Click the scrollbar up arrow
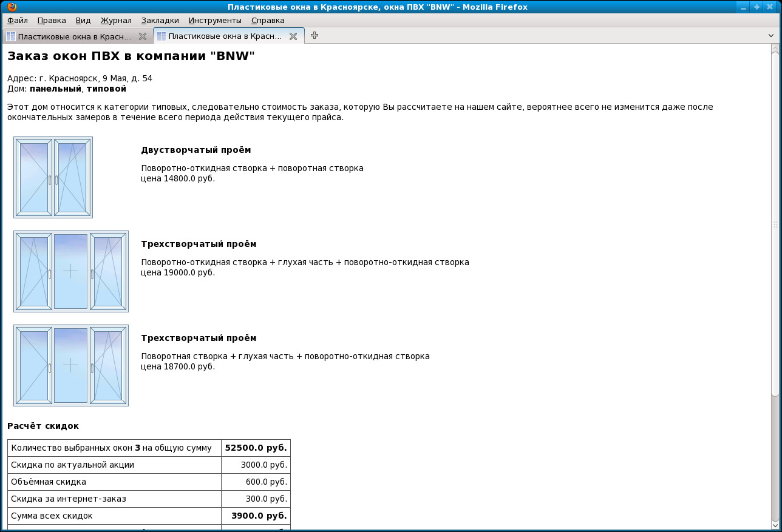The height and width of the screenshot is (532, 782). pyautogui.click(x=775, y=49)
